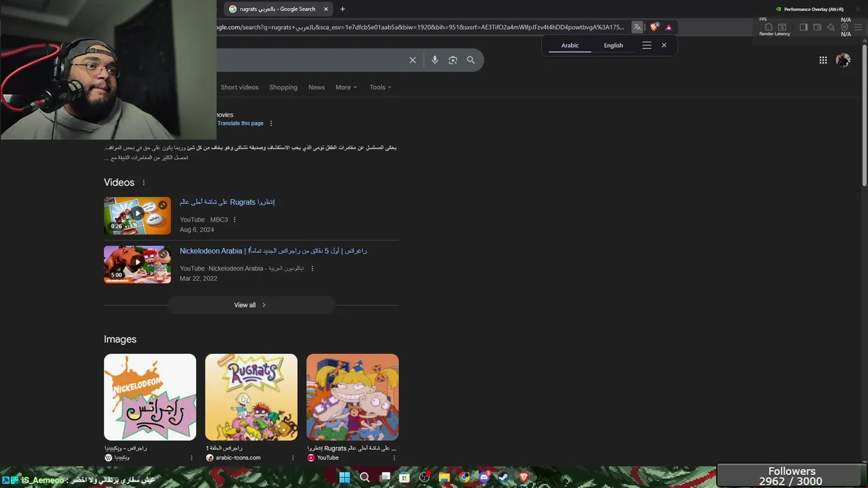Open the browser main hamburger menu
The image size is (868, 488).
point(859,27)
